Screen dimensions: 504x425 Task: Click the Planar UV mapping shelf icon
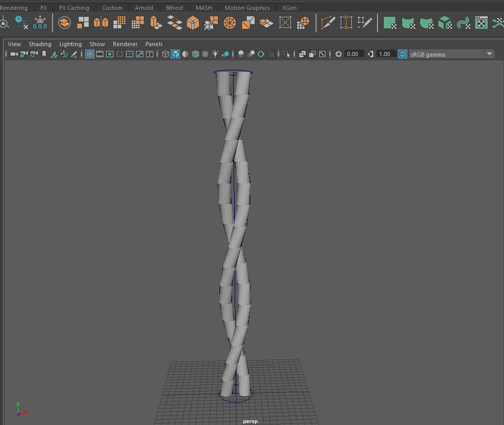[389, 23]
